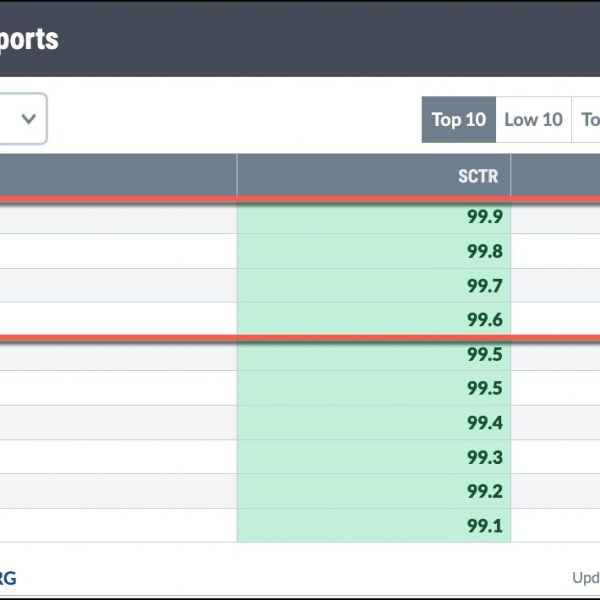Click the 99.7 SCTR value cell
600x600 pixels.
[x=373, y=285]
